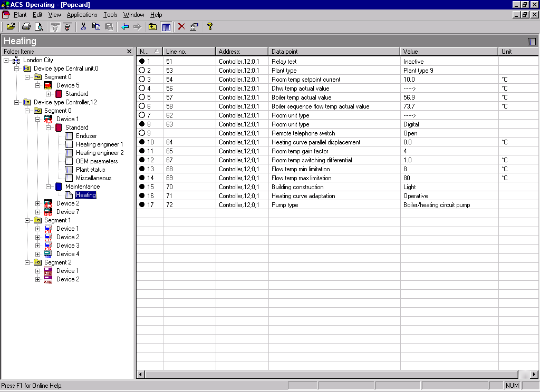Select Plant status in the tree

[91, 170]
